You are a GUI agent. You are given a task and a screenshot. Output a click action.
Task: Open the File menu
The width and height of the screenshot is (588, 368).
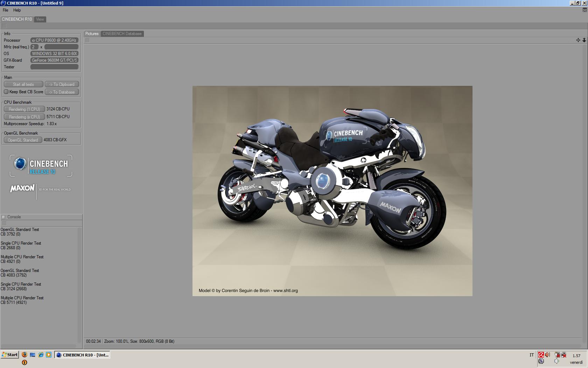click(x=6, y=10)
